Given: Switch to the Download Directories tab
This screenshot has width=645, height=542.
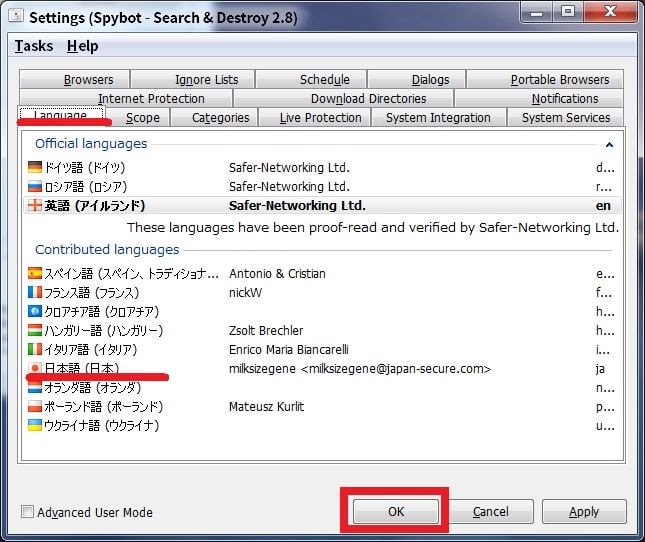Looking at the screenshot, I should tap(343, 98).
